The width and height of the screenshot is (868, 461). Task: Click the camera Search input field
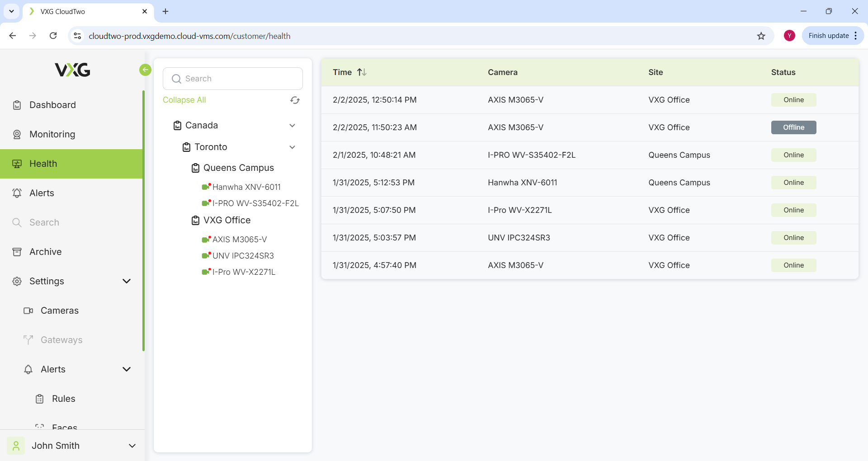(x=233, y=79)
